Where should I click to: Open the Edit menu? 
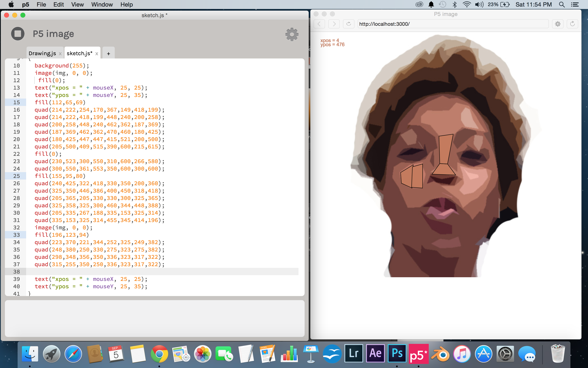tap(59, 4)
